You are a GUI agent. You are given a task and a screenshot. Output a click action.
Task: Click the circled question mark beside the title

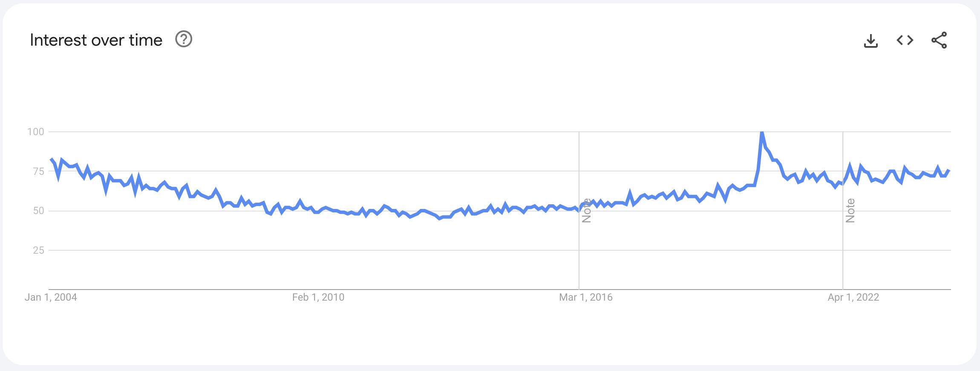(184, 40)
